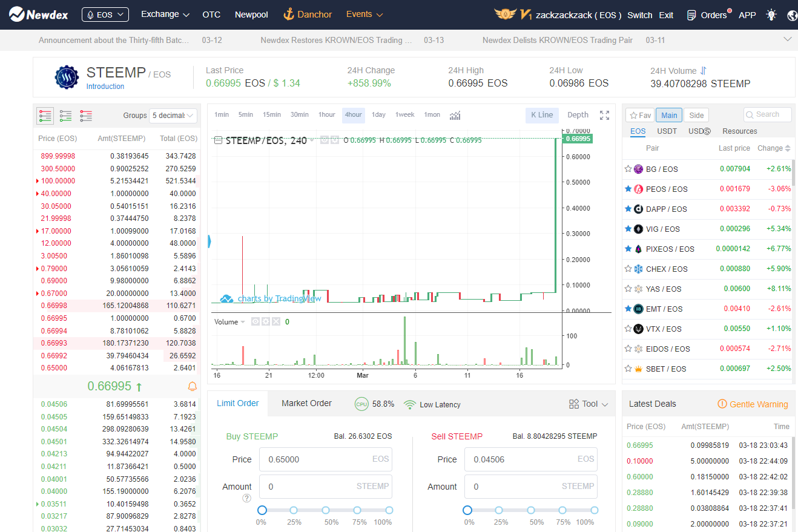Show sell-only order book view icon
Viewport: 798px width, 532px height.
(x=86, y=116)
